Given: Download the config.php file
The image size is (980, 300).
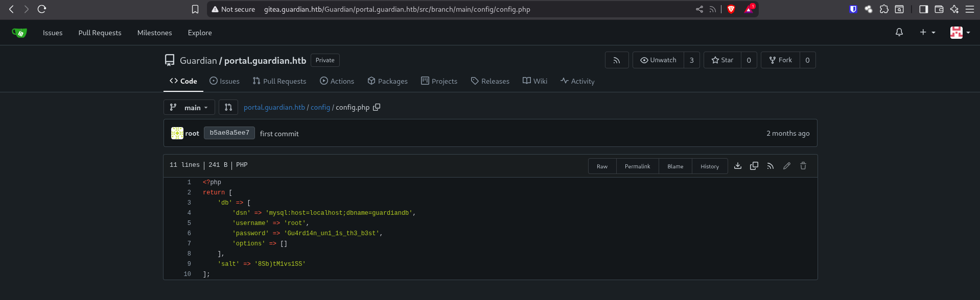Looking at the screenshot, I should 737,166.
